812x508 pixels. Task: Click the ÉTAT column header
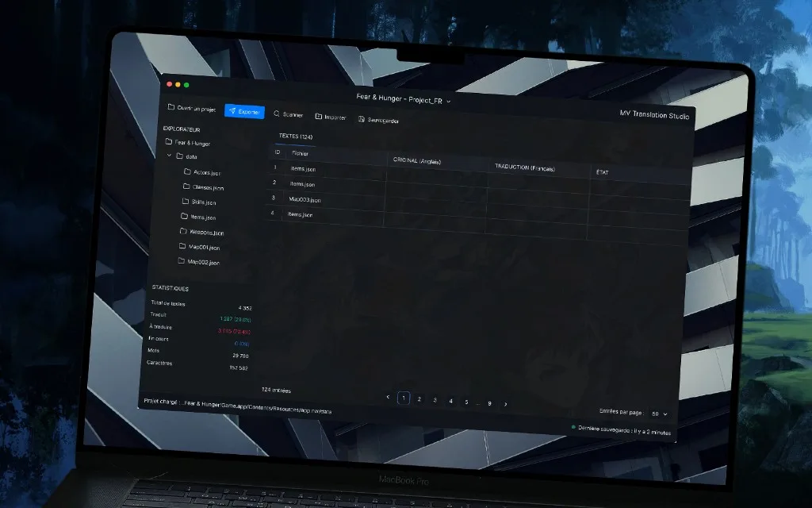tap(603, 172)
